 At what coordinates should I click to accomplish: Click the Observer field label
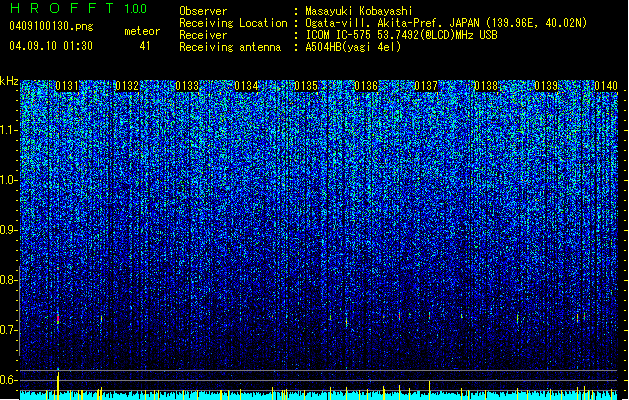(203, 11)
